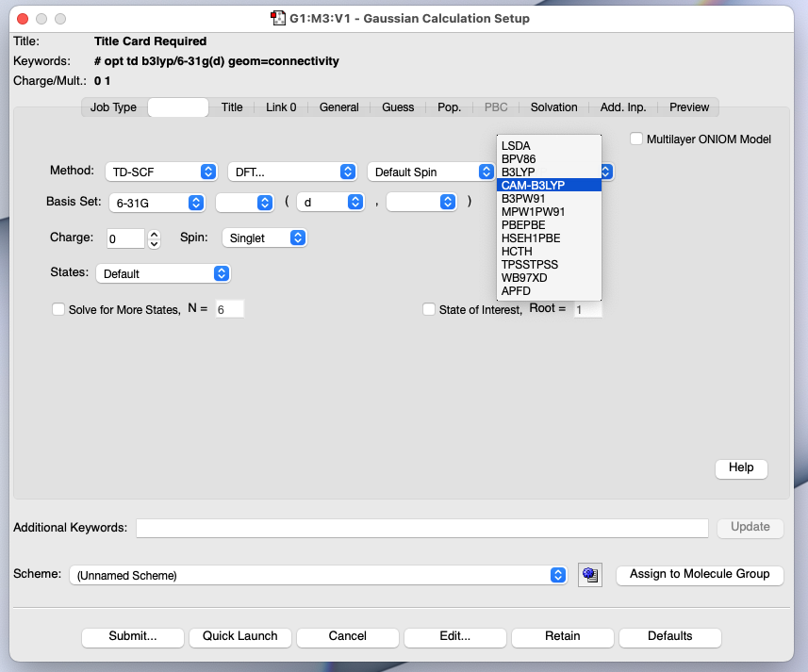
Task: Open the TD-SCF method dropdown
Action: 161,172
